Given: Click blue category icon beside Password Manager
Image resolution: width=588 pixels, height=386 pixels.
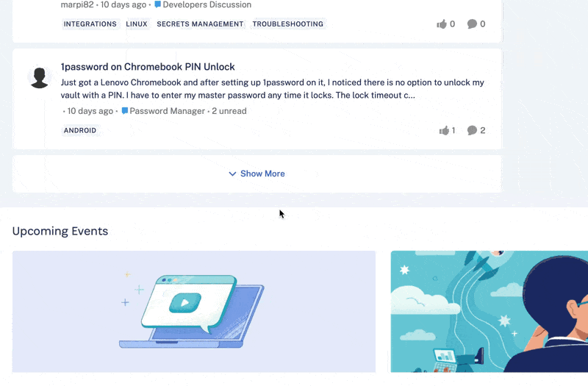Looking at the screenshot, I should pos(125,111).
